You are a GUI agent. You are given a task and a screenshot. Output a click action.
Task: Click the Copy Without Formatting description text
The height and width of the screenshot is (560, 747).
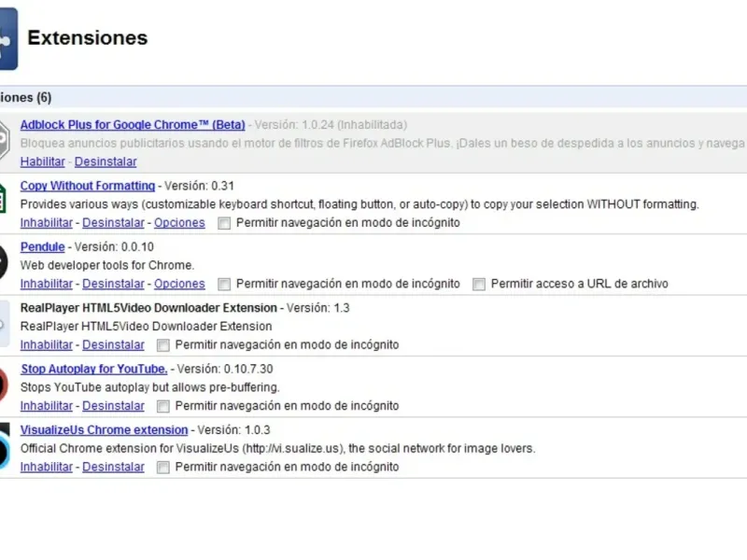[x=359, y=204]
